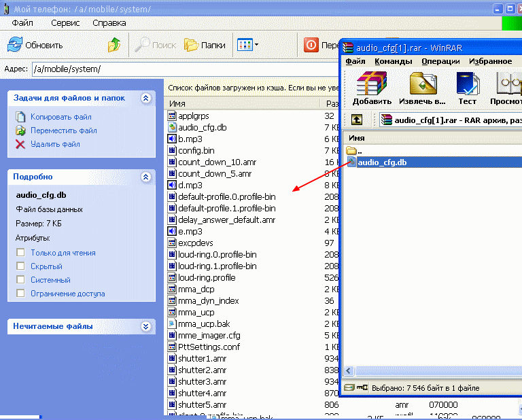Click Переместить файл move file link
The height and width of the screenshot is (420, 522).
[64, 130]
